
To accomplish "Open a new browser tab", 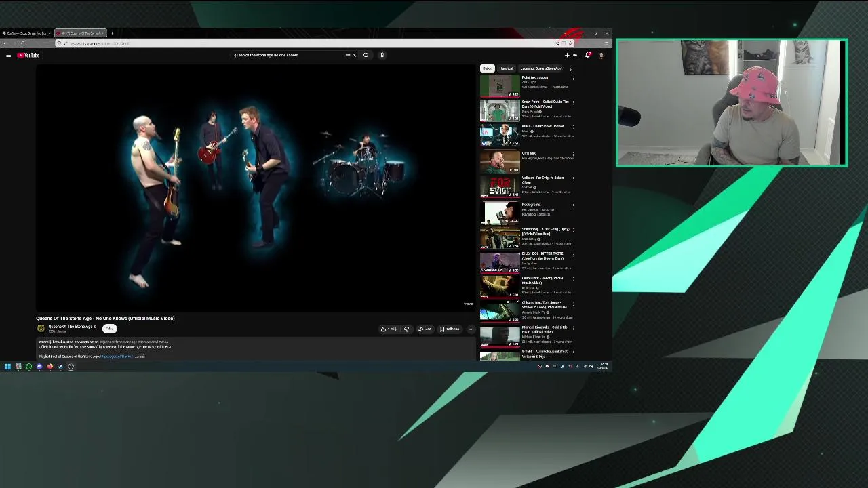I will pyautogui.click(x=113, y=33).
